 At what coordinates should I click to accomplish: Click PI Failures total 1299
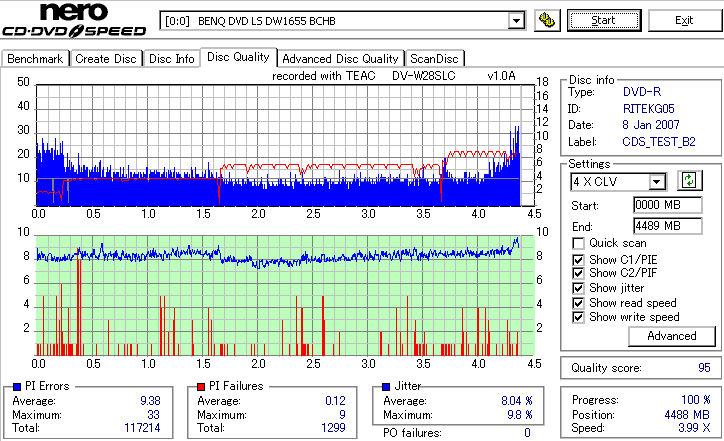[333, 428]
